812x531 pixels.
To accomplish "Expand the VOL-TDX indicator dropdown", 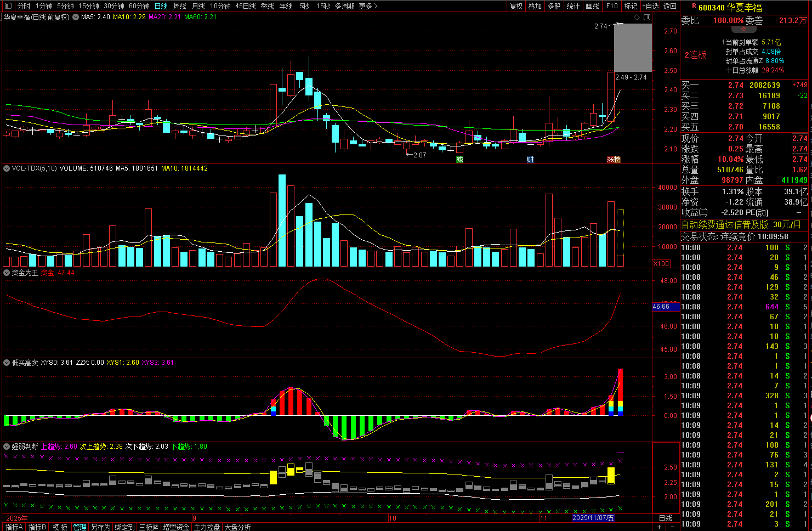I will coord(7,168).
